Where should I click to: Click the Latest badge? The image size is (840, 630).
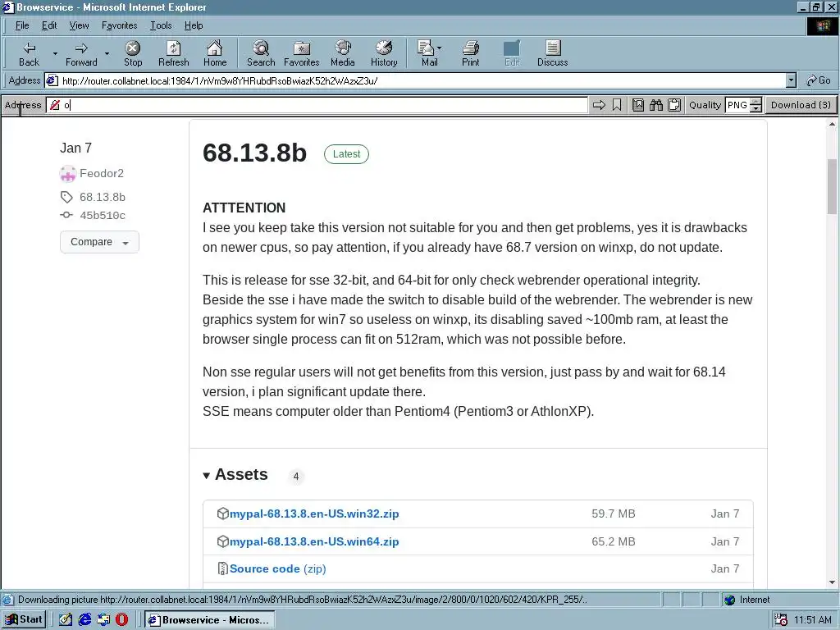click(346, 154)
